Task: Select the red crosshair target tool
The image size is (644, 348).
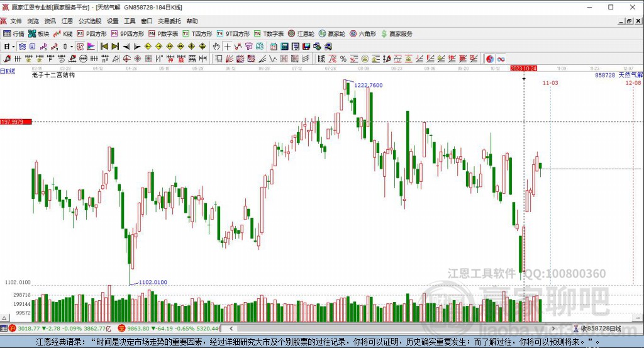Action: [x=127, y=59]
